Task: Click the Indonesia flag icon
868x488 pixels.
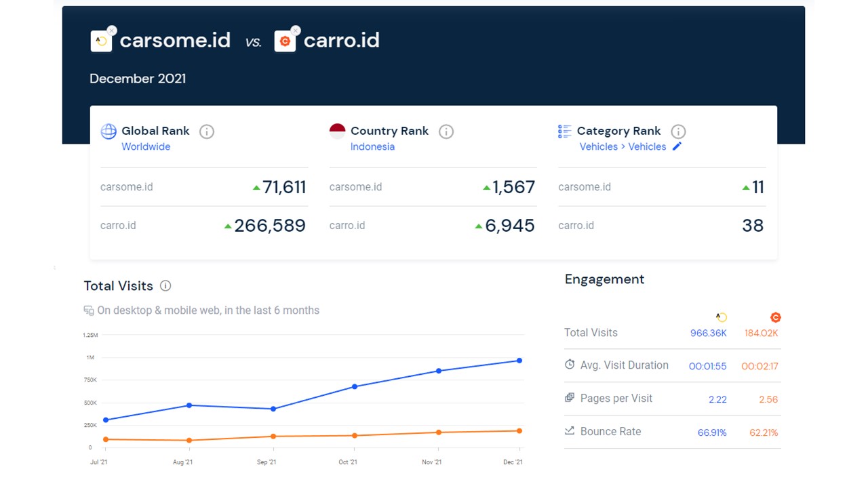Action: pos(337,131)
